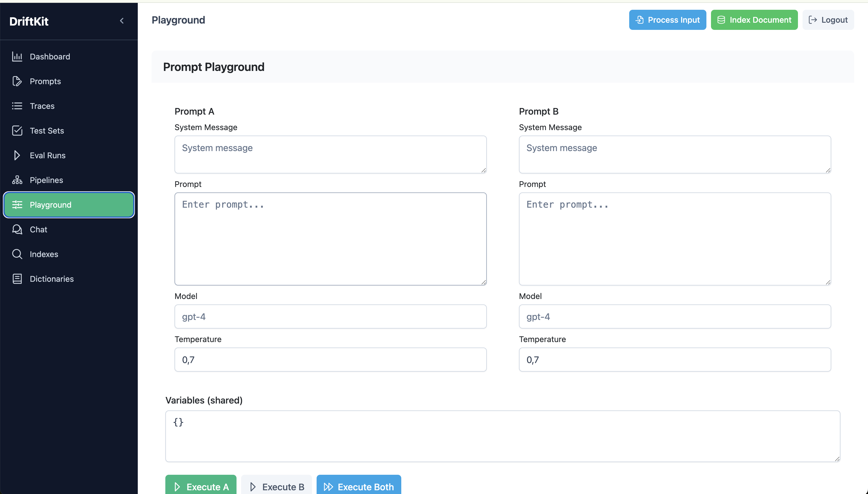Open the Traces section
Screen dimensions: 868x494
[x=69, y=106]
